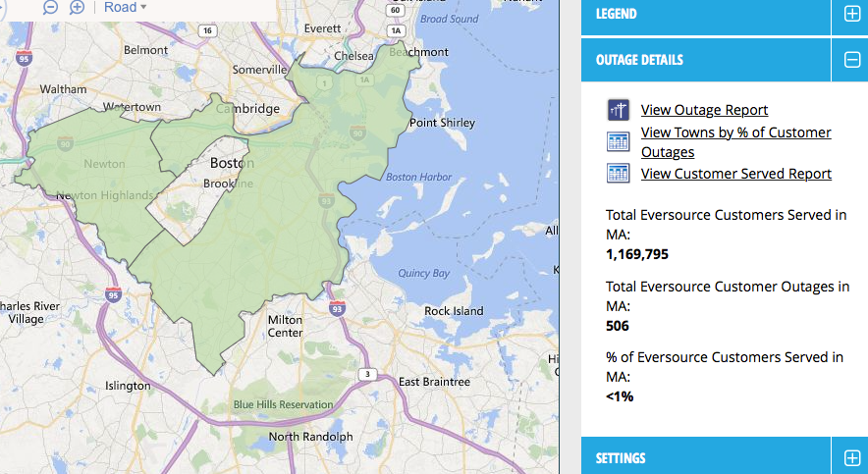Screen dimensions: 868x474
Task: Click the Chelsea label on the map
Action: click(x=353, y=56)
